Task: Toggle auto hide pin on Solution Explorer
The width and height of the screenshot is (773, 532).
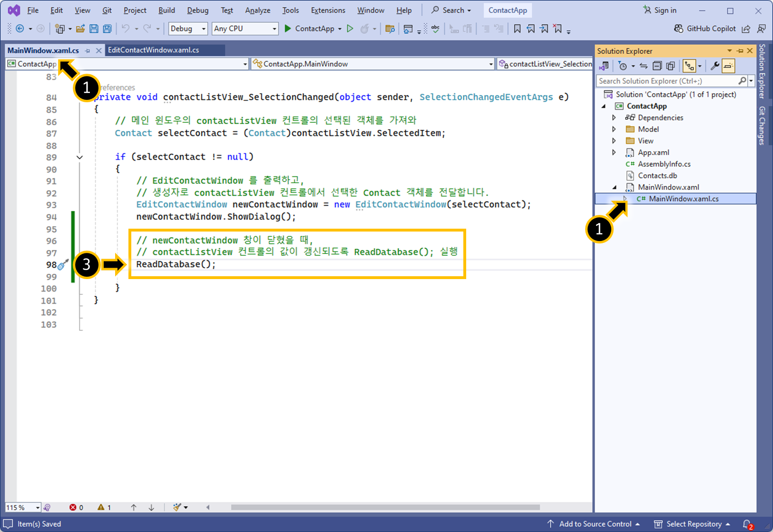Action: (740, 51)
